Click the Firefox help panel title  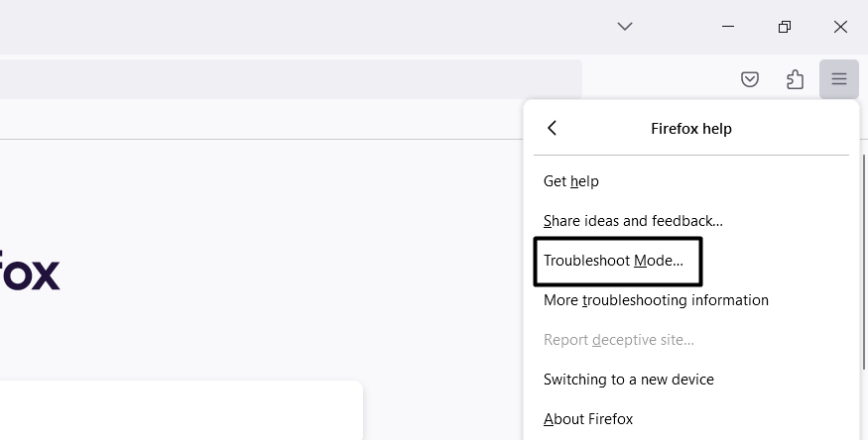(x=691, y=129)
